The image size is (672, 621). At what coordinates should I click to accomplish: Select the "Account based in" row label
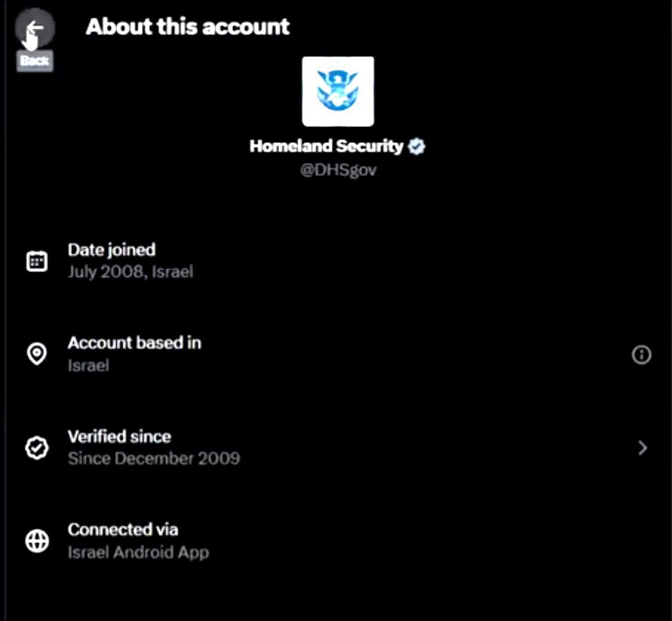point(135,343)
